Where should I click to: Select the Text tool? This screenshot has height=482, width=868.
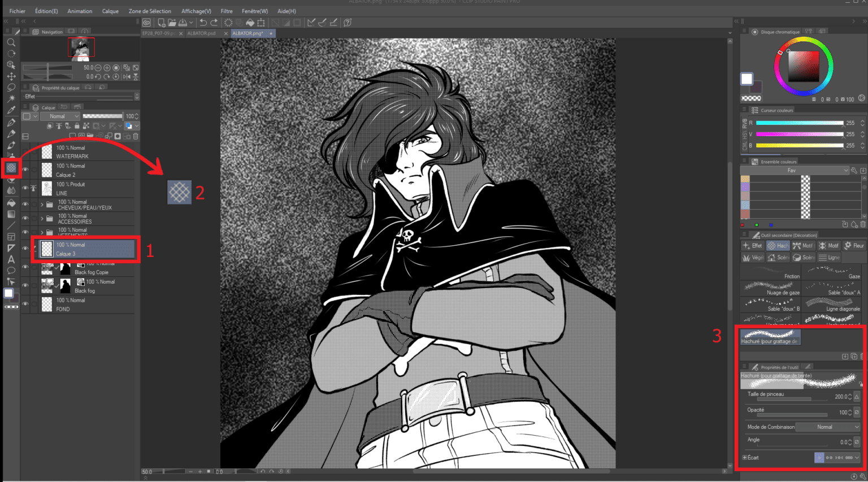pyautogui.click(x=11, y=259)
